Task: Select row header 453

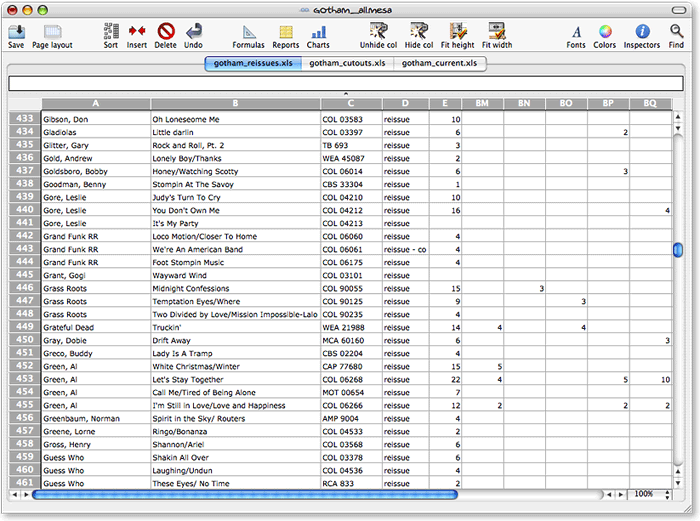Action: [x=25, y=379]
